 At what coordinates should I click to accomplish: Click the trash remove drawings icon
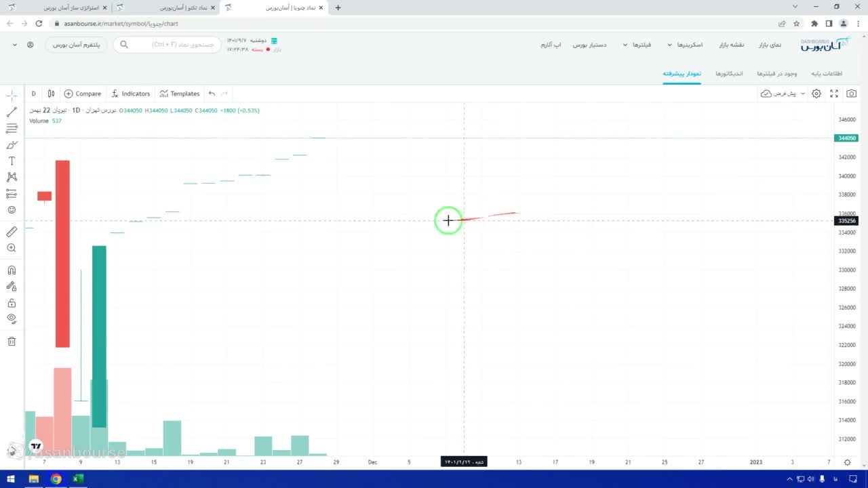pyautogui.click(x=12, y=342)
